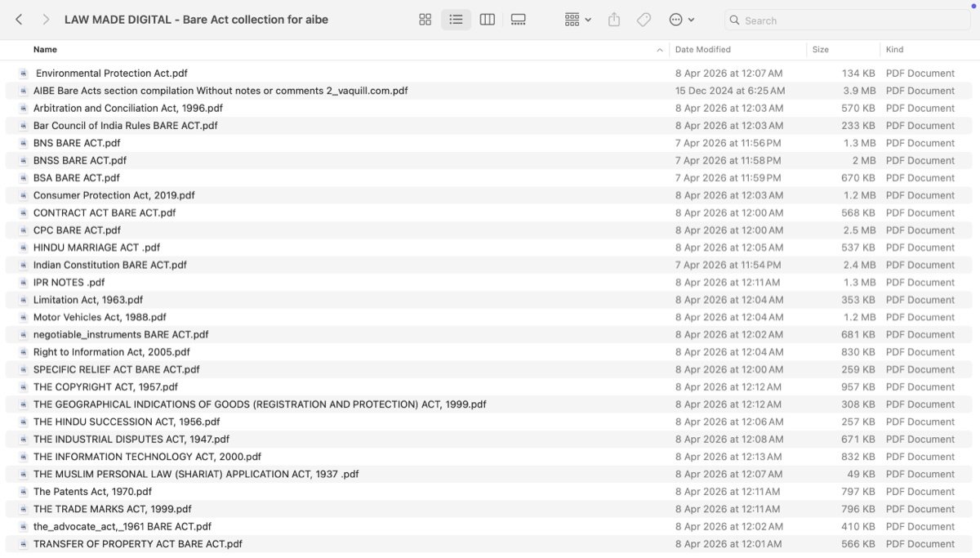This screenshot has height=558, width=980.
Task: Toggle sort order arrow in Name column
Action: click(660, 50)
